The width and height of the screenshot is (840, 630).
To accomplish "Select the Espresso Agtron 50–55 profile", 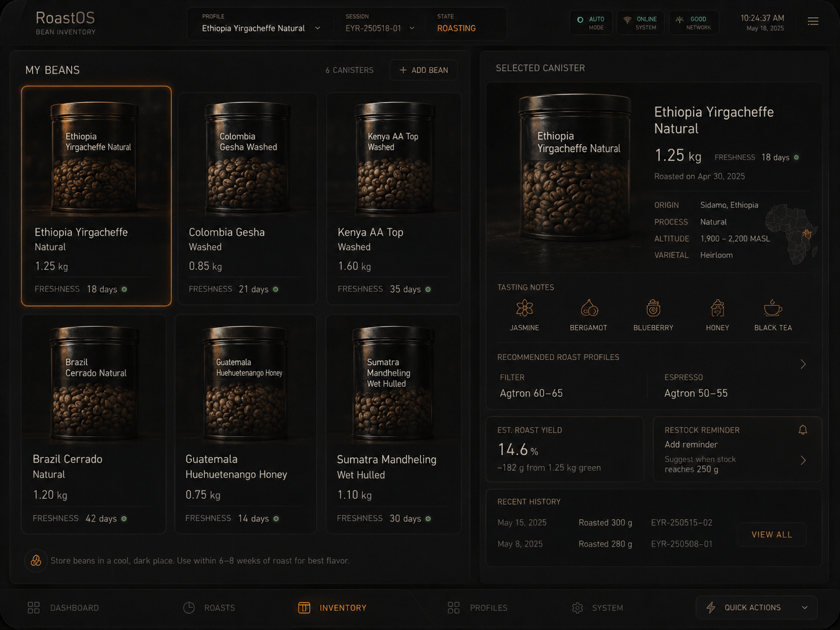I will coord(696,386).
